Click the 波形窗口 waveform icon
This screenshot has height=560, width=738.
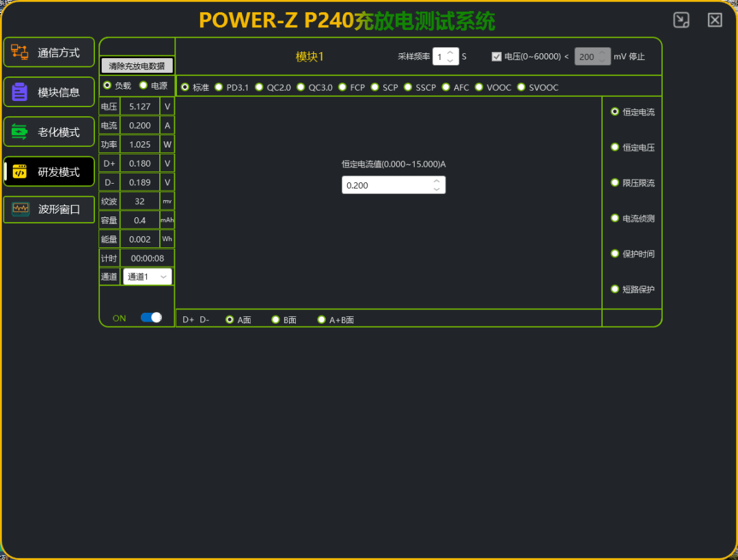click(x=20, y=209)
